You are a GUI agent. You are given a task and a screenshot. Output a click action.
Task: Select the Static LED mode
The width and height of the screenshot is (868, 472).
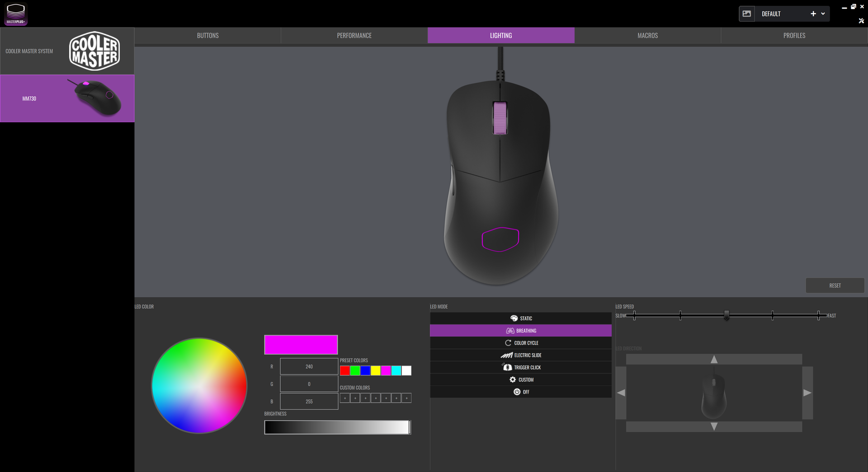point(521,318)
